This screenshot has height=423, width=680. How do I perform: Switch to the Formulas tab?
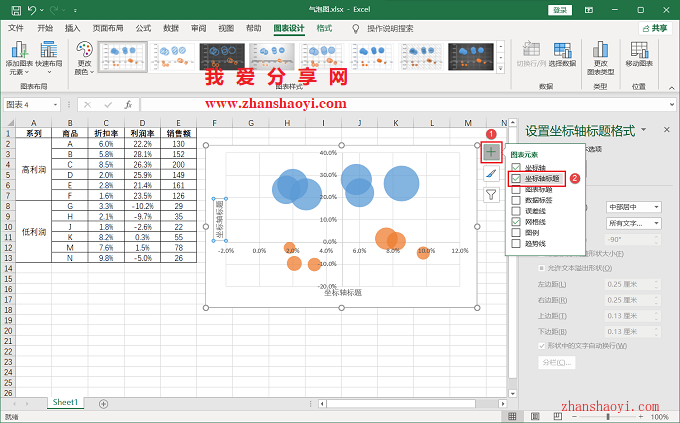click(143, 28)
